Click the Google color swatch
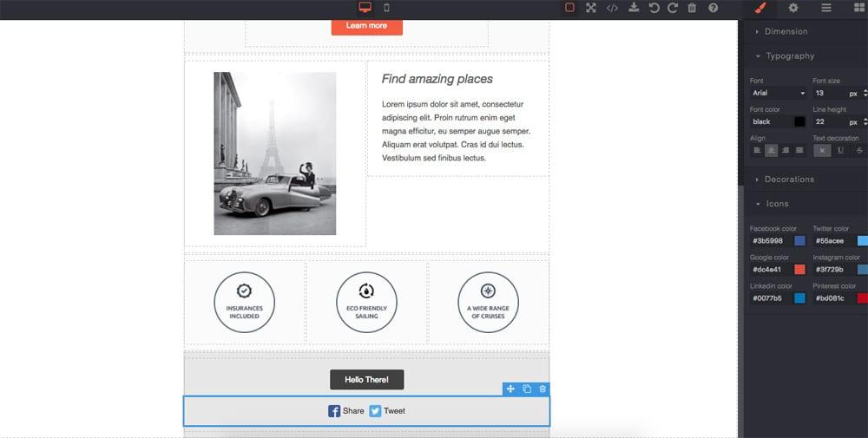The height and width of the screenshot is (438, 868). (x=799, y=270)
